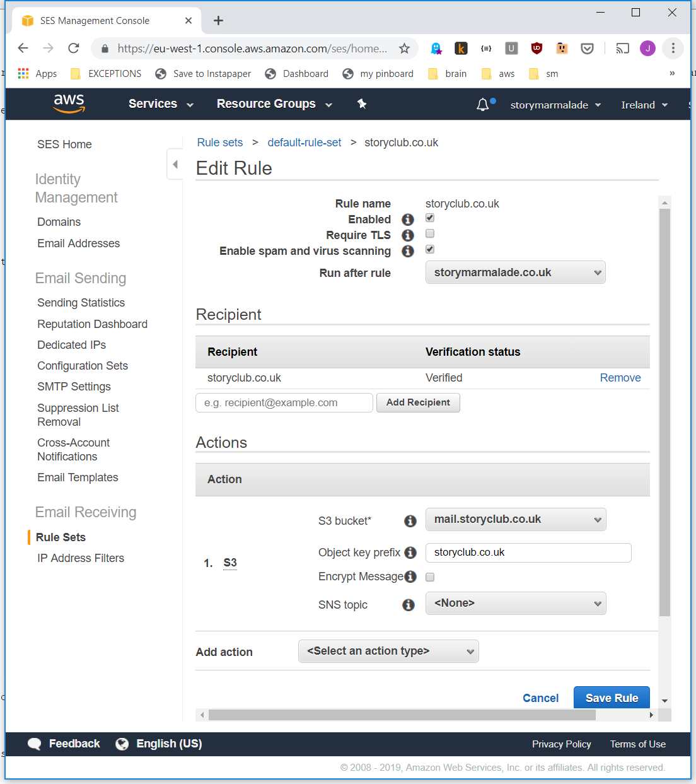Viewport: 696px width, 784px height.
Task: Open the Select an action type dropdown
Action: coord(388,652)
